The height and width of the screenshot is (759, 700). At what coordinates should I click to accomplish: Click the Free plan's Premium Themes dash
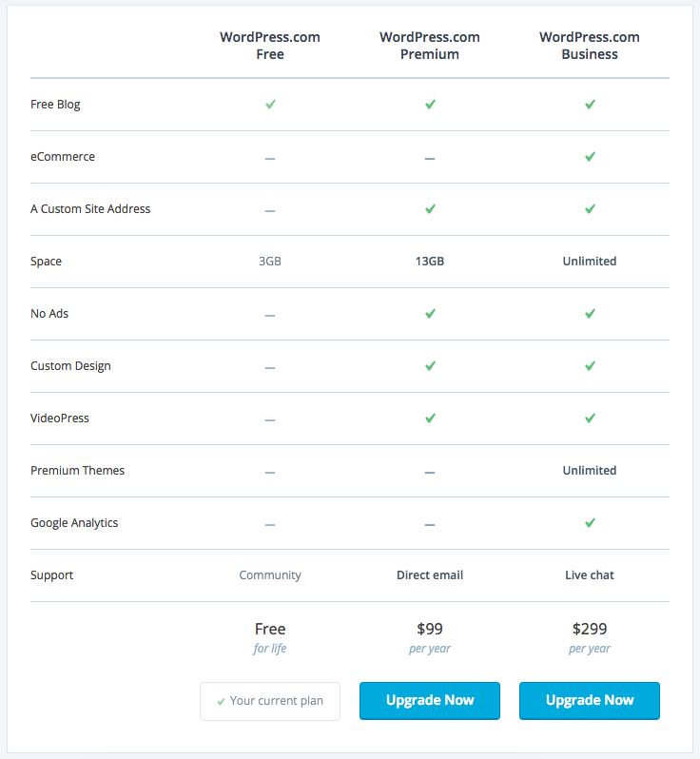coord(270,472)
